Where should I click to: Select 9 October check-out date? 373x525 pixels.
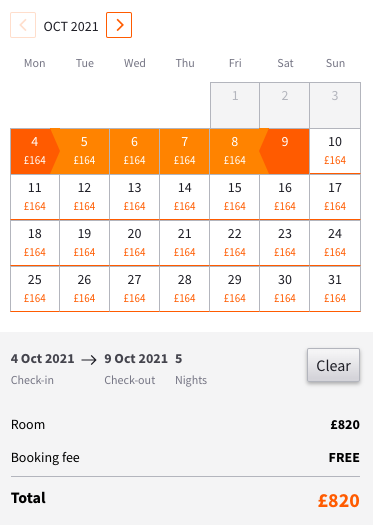[x=285, y=151]
